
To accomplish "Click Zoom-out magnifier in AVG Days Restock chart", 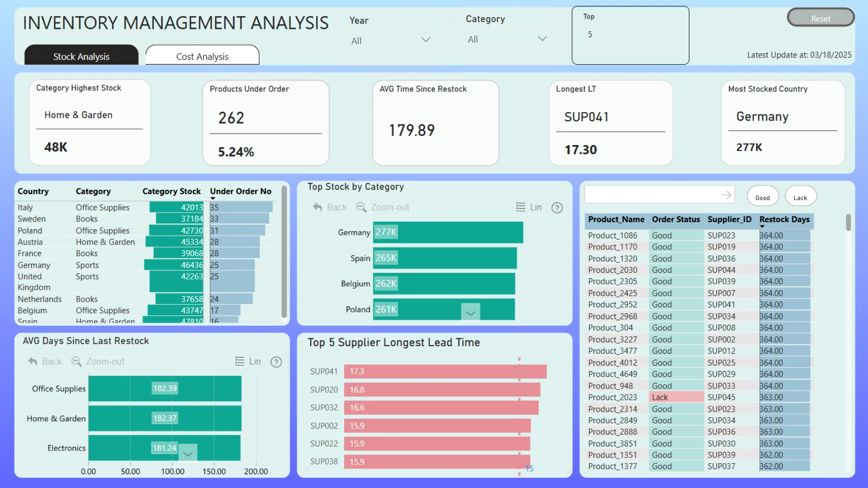I will tap(76, 361).
